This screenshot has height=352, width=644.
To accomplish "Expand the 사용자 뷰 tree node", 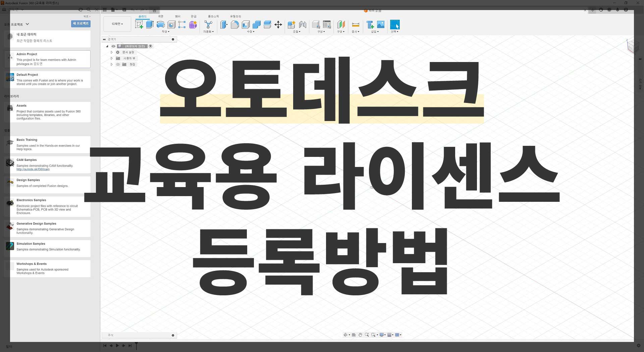I will pyautogui.click(x=112, y=58).
